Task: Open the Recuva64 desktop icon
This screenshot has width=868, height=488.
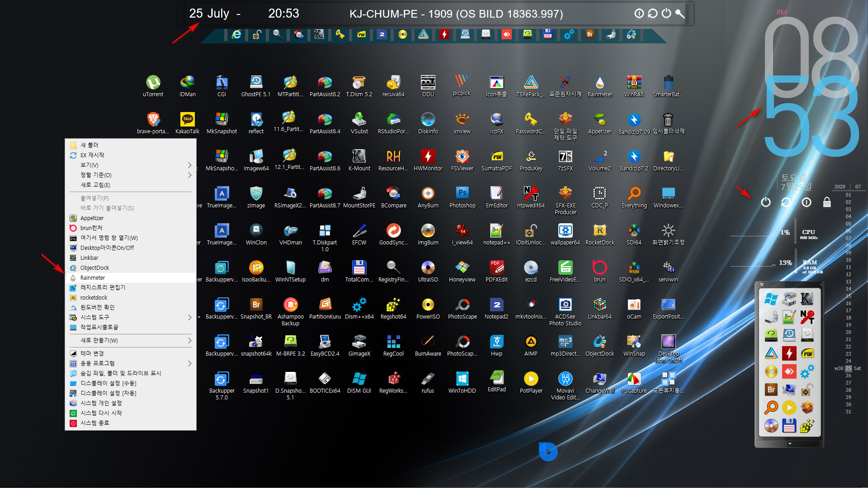Action: (393, 86)
